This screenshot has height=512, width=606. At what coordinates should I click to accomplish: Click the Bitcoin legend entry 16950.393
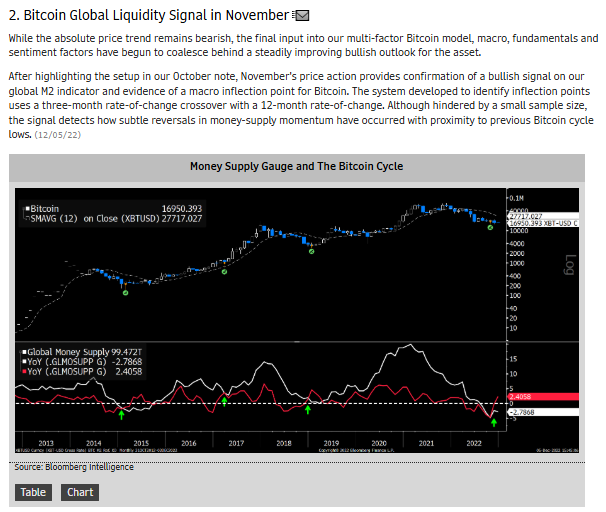click(113, 209)
